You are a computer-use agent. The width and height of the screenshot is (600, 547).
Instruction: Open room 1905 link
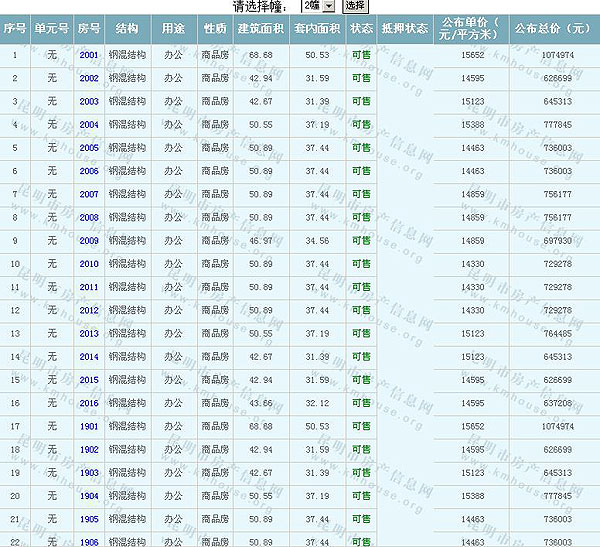(x=89, y=519)
